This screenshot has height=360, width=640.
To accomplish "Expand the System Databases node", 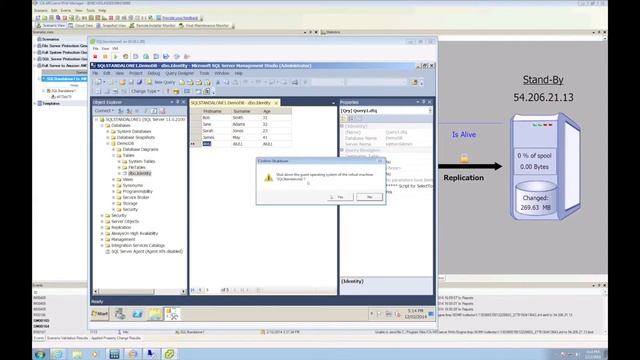I will click(x=108, y=132).
